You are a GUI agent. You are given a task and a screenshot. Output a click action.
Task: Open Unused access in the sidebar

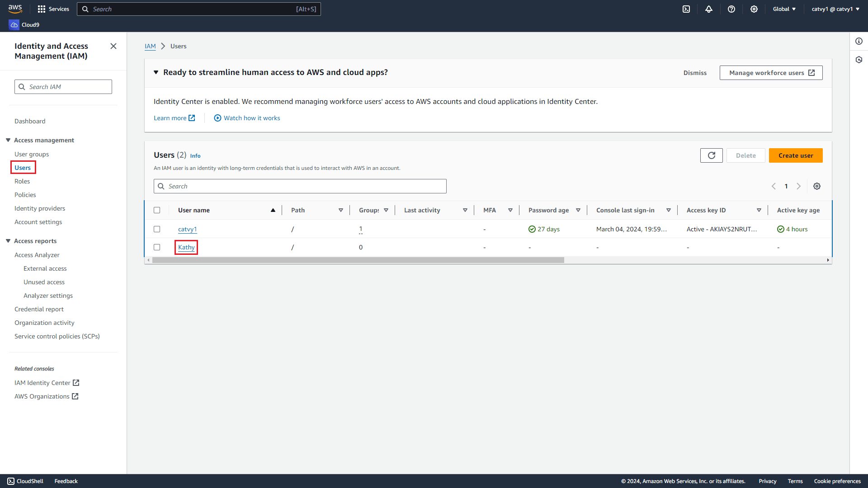click(44, 282)
